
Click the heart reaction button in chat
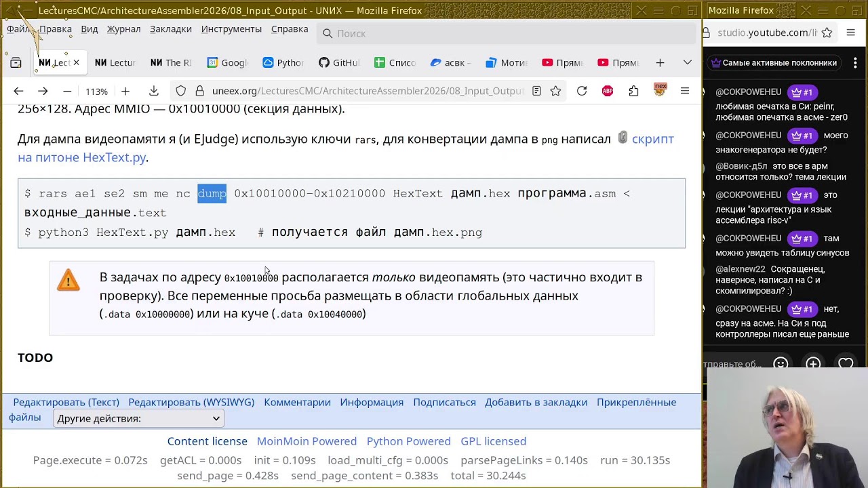point(846,364)
